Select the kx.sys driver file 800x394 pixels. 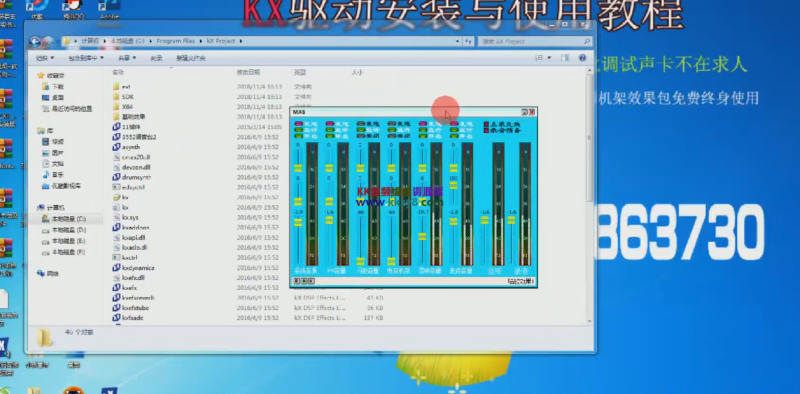pyautogui.click(x=126, y=217)
